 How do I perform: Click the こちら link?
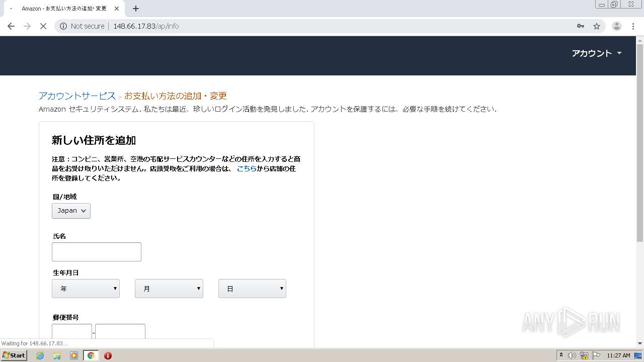(247, 168)
